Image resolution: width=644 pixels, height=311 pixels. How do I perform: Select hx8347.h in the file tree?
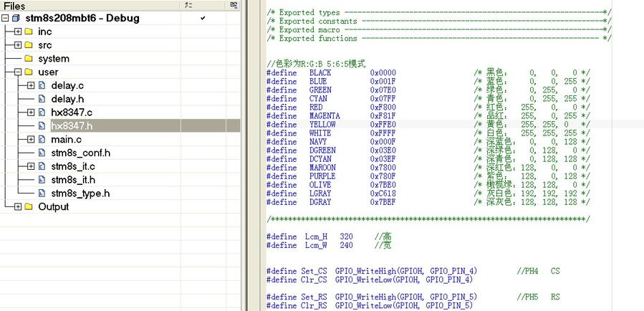72,126
